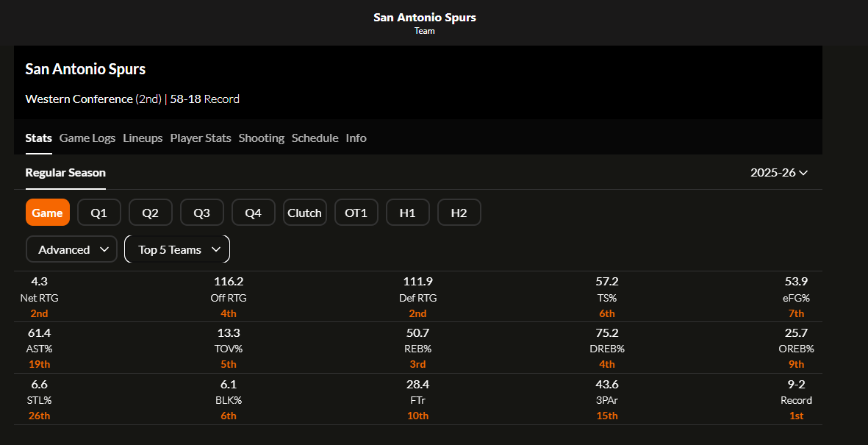Open the Advanced stat type dropdown
The height and width of the screenshot is (445, 868).
71,249
